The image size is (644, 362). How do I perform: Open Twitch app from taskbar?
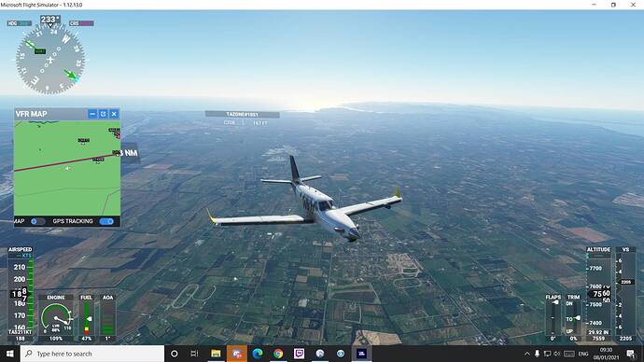tap(299, 354)
